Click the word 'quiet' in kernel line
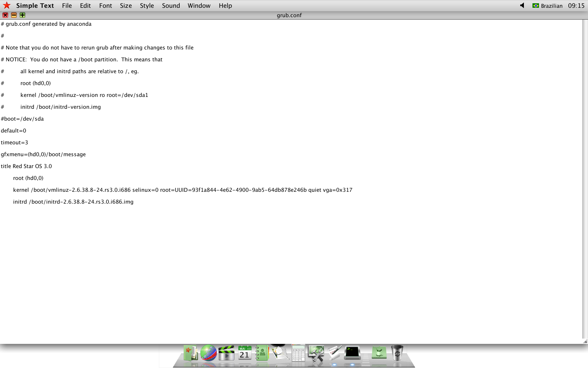The width and height of the screenshot is (588, 368). [x=315, y=190]
